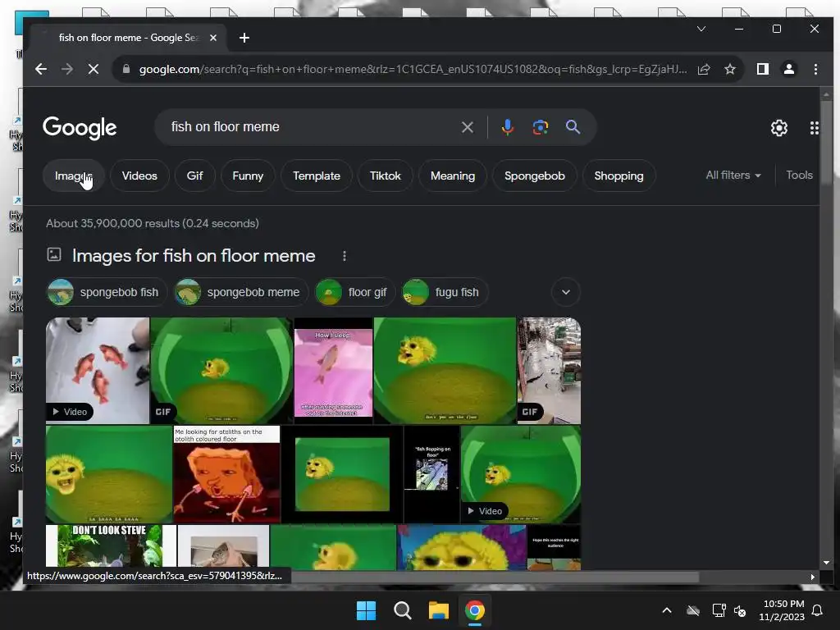840x630 pixels.
Task: Open the Don't Look Steve thumbnail
Action: pos(111,546)
